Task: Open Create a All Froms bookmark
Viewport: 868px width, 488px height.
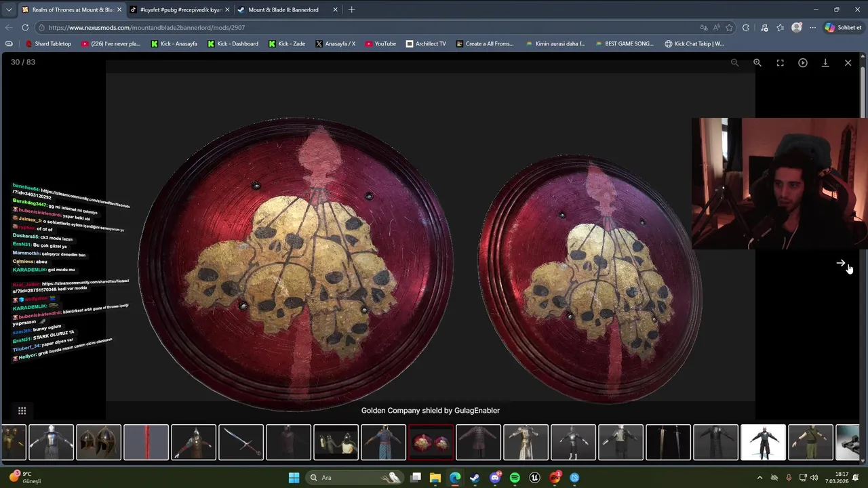Action: (485, 44)
